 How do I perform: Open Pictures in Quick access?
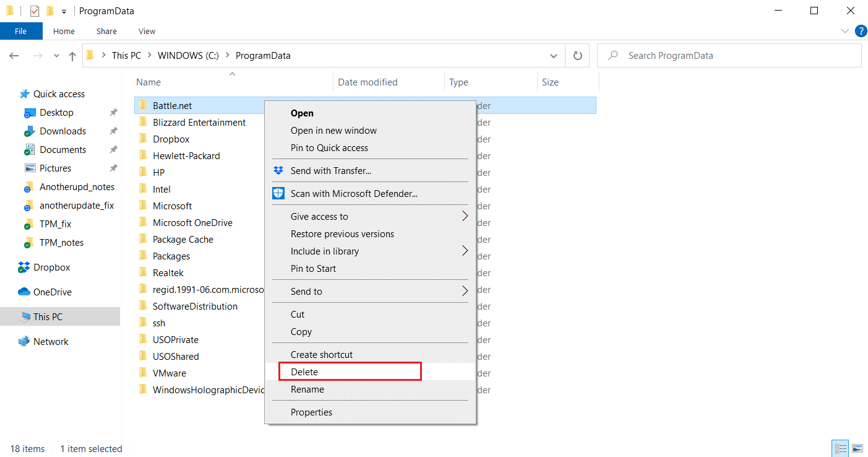pyautogui.click(x=56, y=168)
